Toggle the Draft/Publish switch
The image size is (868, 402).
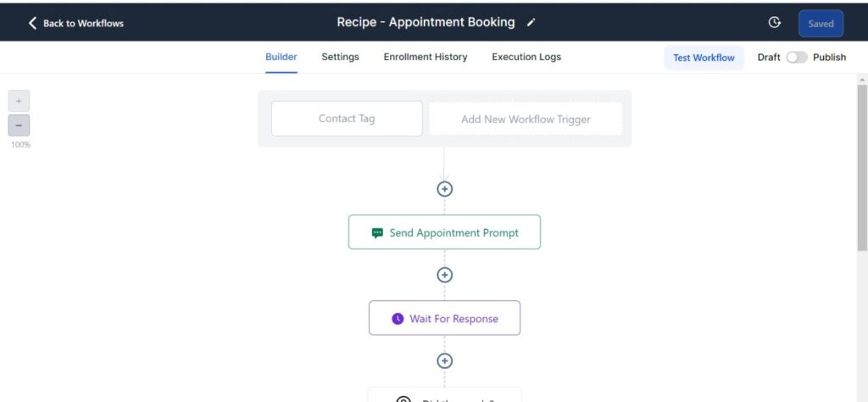pos(797,58)
